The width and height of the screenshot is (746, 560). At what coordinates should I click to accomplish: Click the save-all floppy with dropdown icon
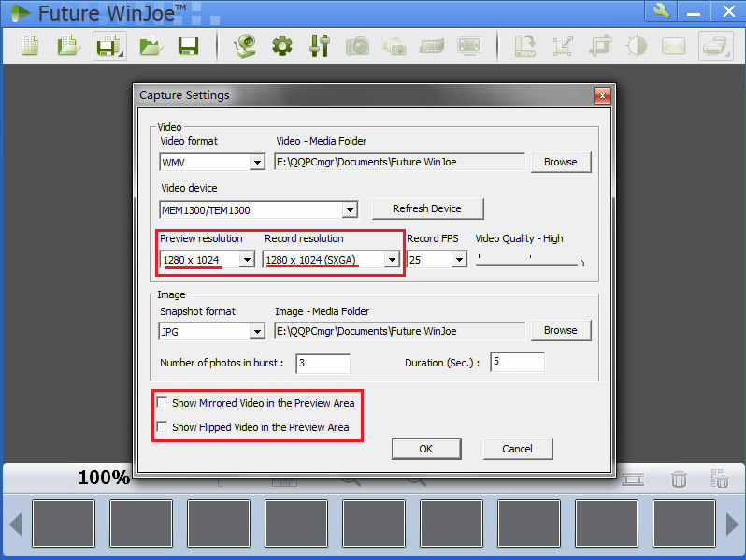point(109,46)
